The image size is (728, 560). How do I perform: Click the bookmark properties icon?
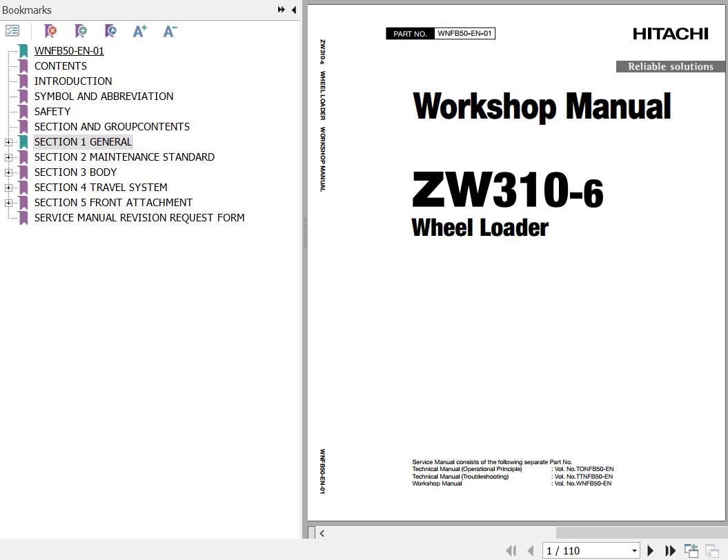(110, 31)
